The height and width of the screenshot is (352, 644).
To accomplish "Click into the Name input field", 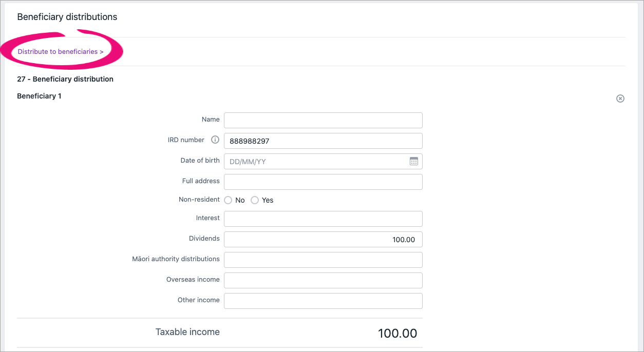I will pos(323,120).
